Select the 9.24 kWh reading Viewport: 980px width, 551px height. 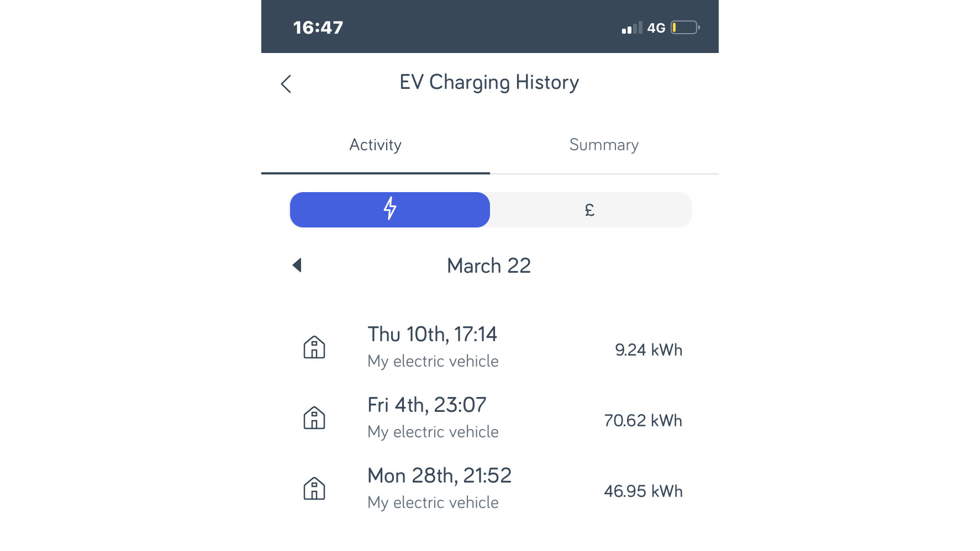tap(649, 350)
